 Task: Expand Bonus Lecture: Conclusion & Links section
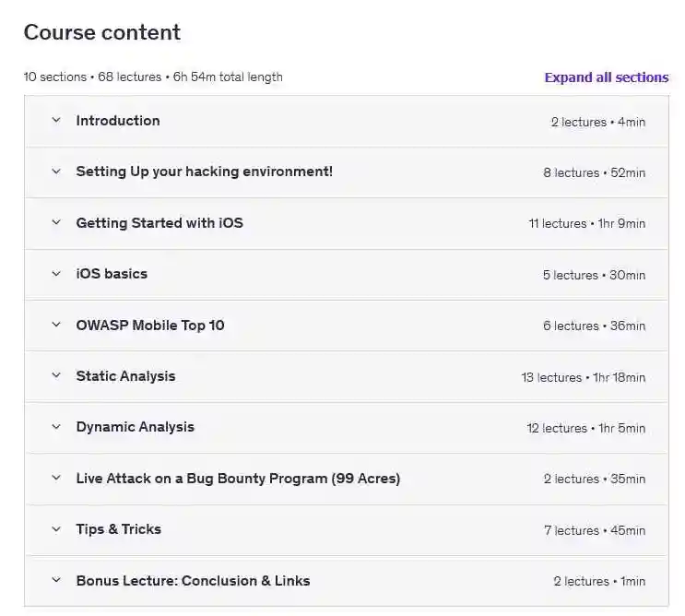click(x=193, y=581)
